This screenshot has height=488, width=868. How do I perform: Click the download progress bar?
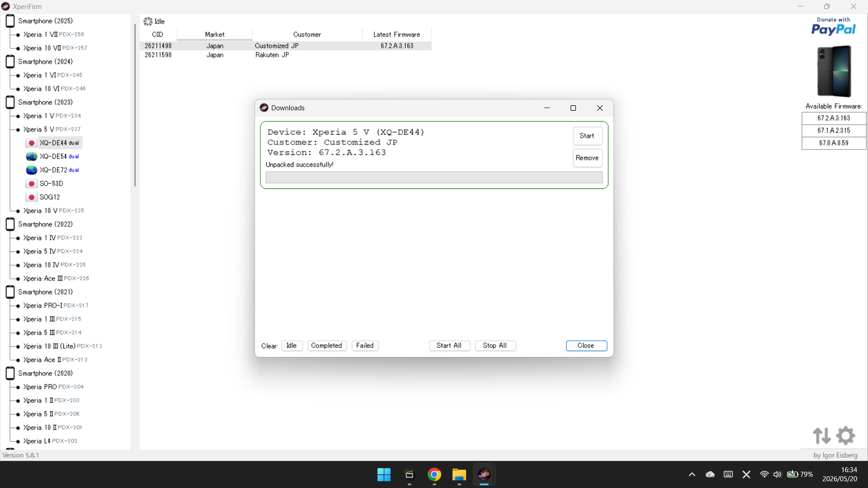434,177
